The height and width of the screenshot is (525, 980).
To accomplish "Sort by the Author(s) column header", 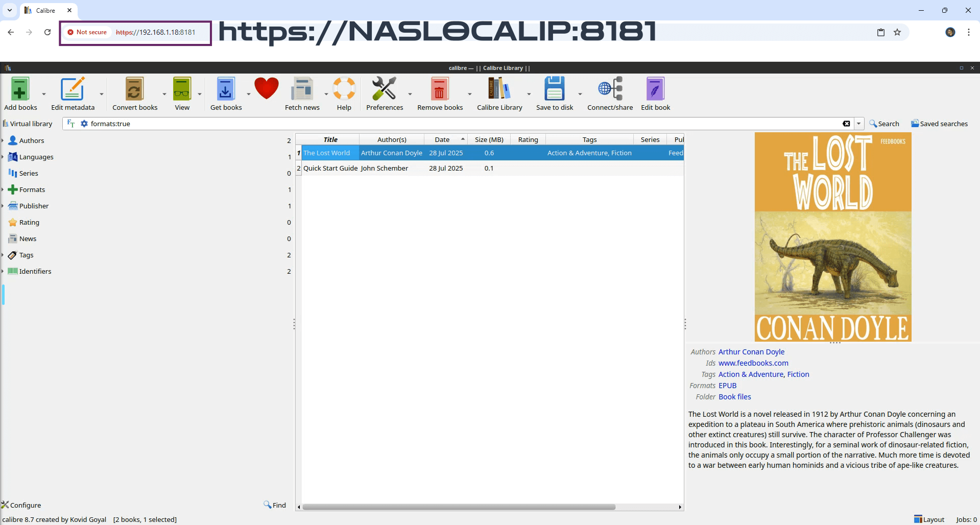I will click(x=392, y=139).
